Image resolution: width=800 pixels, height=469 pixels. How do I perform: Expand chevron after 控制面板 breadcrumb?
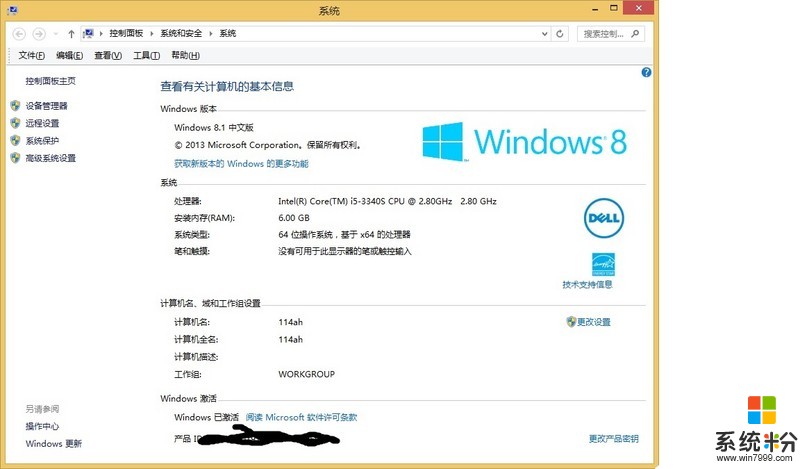(152, 34)
